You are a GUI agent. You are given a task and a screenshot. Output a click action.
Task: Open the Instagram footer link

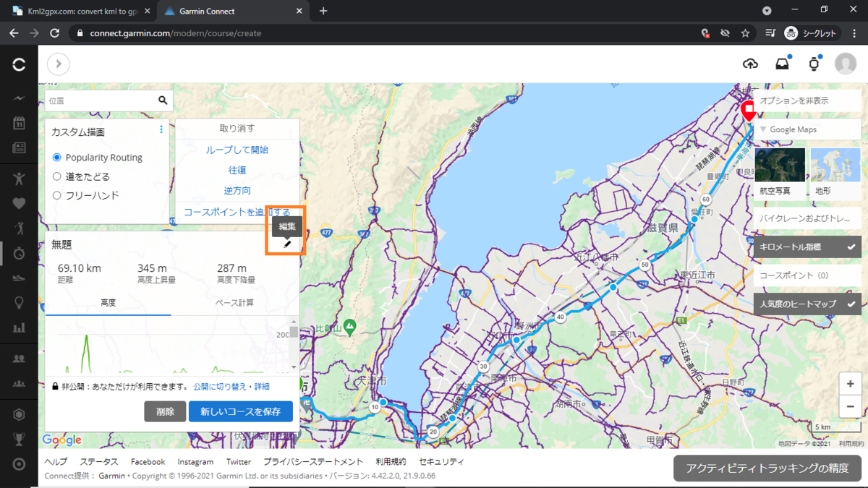coord(195,461)
